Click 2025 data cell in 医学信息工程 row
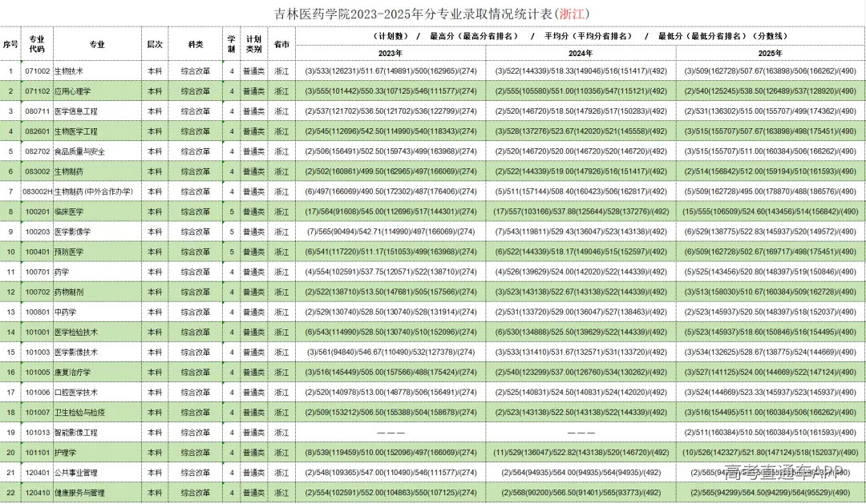 pyautogui.click(x=771, y=111)
